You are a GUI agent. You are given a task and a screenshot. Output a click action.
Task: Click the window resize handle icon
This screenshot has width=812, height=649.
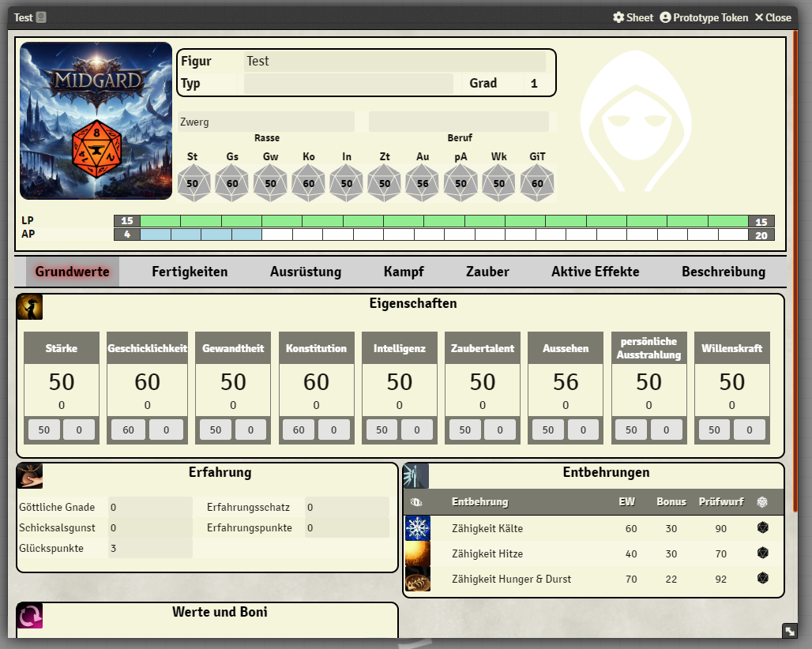[789, 631]
